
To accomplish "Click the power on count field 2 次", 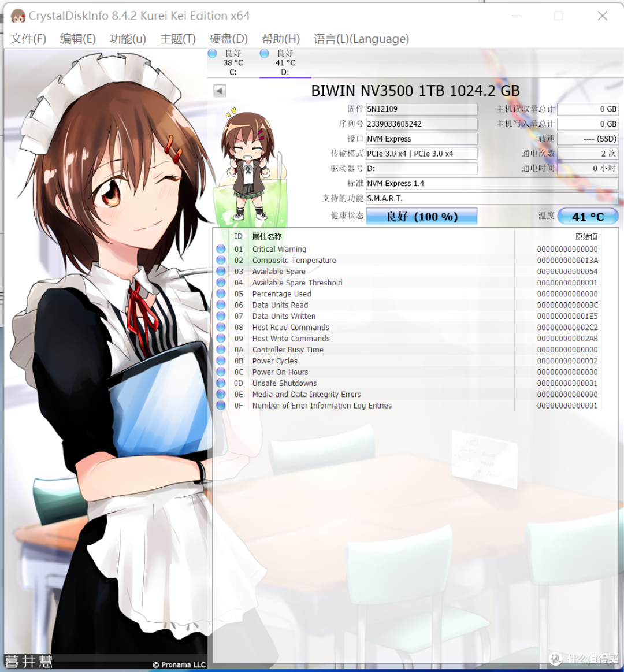I will point(588,154).
